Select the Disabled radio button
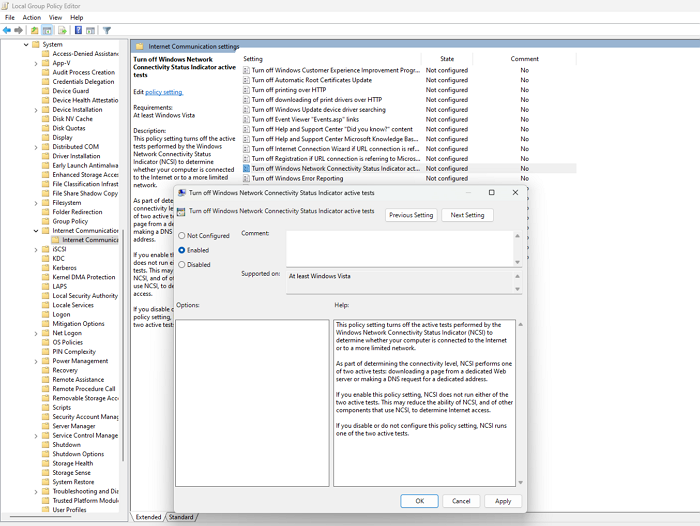 (x=182, y=265)
